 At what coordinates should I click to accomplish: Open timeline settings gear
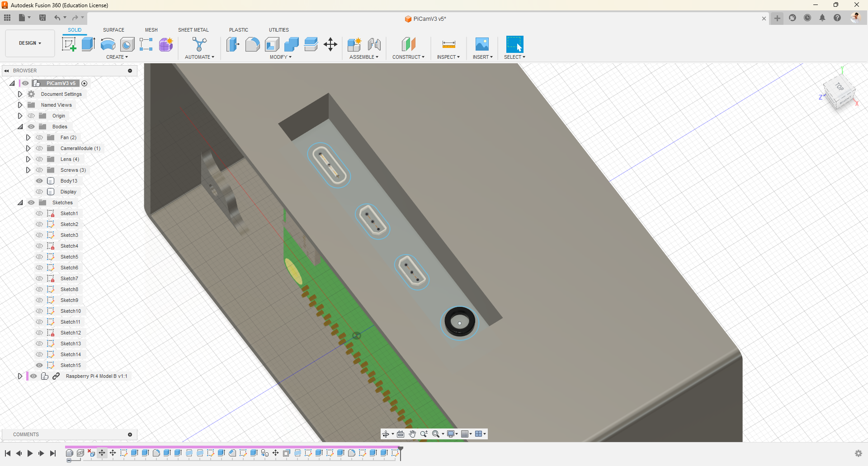click(858, 453)
